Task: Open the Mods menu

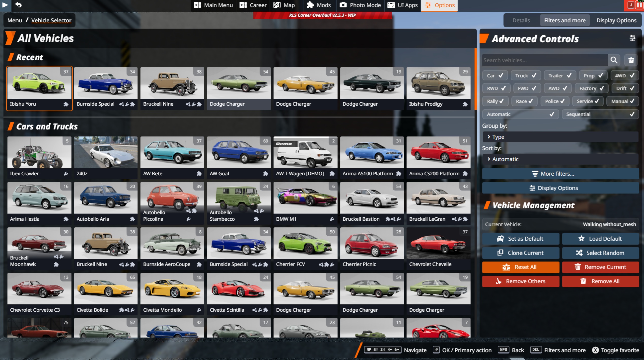Action: coord(319,5)
